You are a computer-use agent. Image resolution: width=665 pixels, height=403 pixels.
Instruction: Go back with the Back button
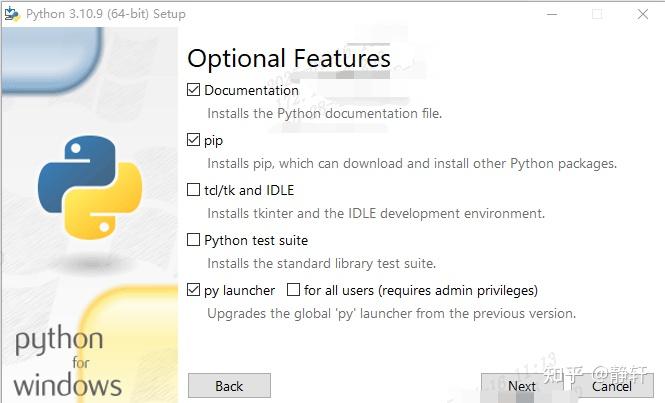[x=229, y=386]
